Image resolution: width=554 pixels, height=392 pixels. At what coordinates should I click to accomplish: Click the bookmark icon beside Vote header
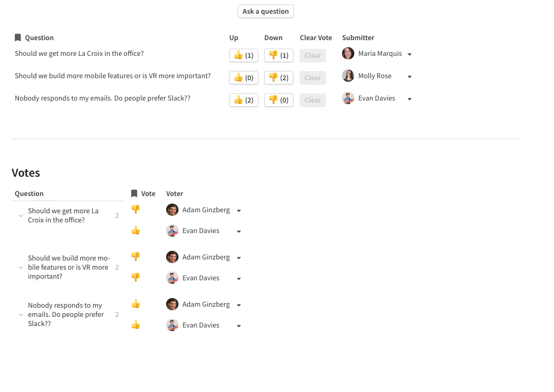coord(134,193)
